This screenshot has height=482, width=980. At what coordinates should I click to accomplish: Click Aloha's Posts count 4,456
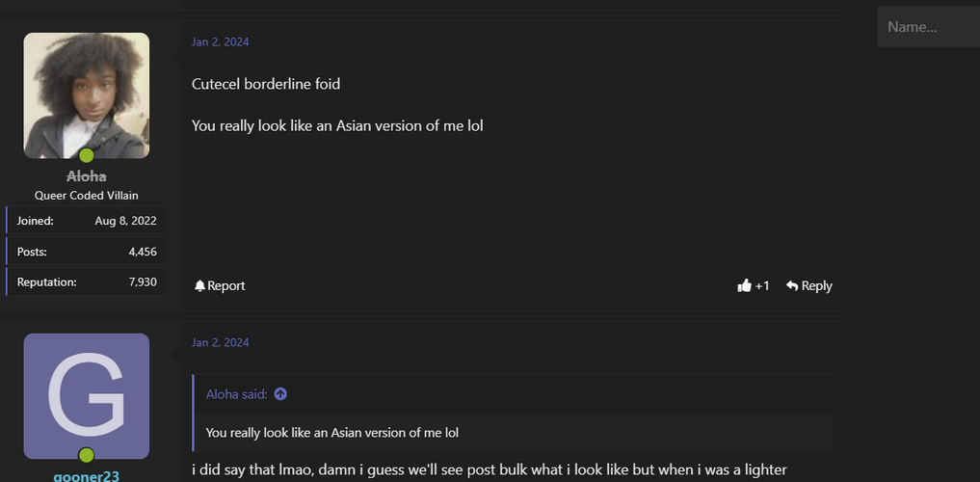143,252
